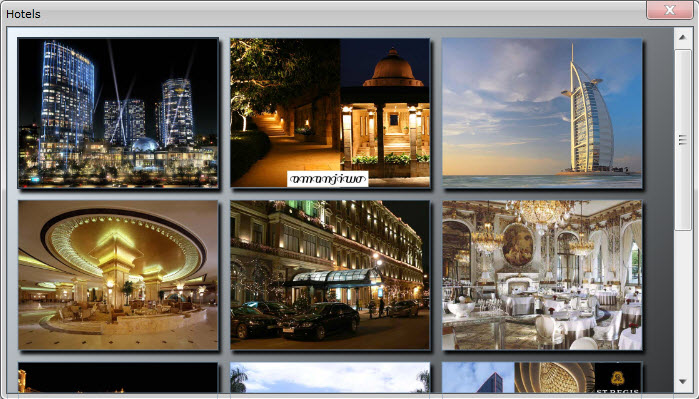Click the scrollbar down arrow
The image size is (699, 399).
(682, 382)
